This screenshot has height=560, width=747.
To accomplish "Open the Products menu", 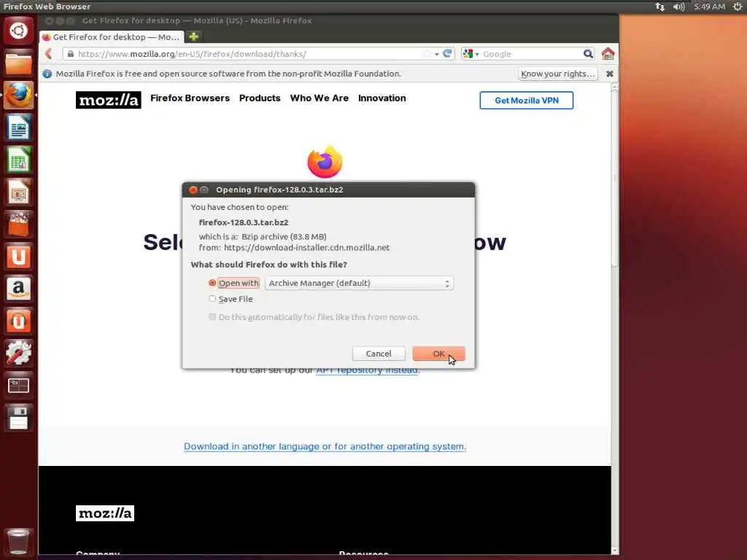I will click(260, 98).
